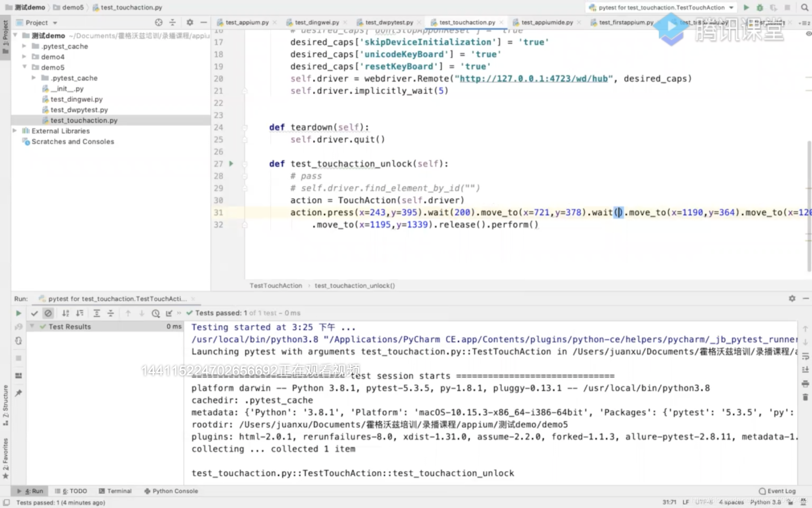This screenshot has height=508, width=812.
Task: Locate current file in Project tree
Action: [x=159, y=22]
